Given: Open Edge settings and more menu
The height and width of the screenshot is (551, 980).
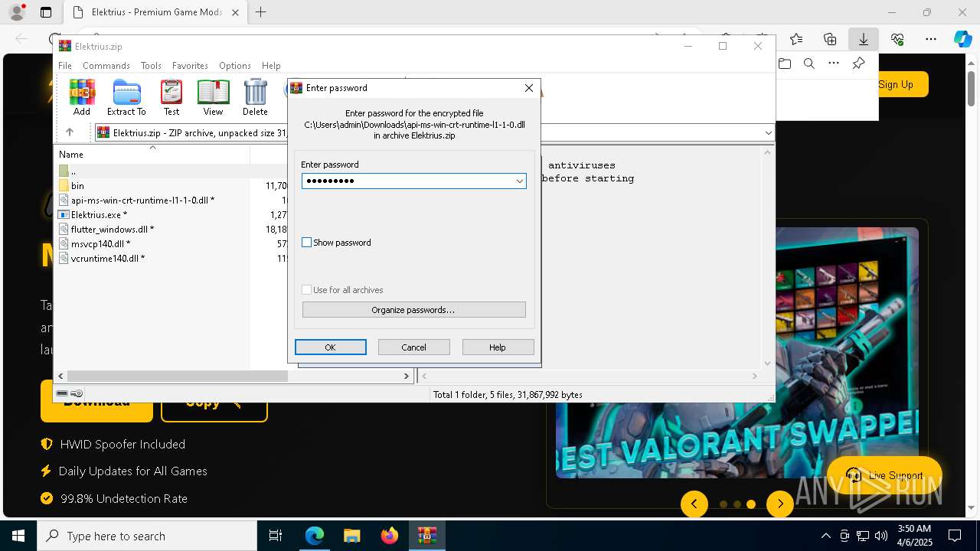Looking at the screenshot, I should (931, 39).
